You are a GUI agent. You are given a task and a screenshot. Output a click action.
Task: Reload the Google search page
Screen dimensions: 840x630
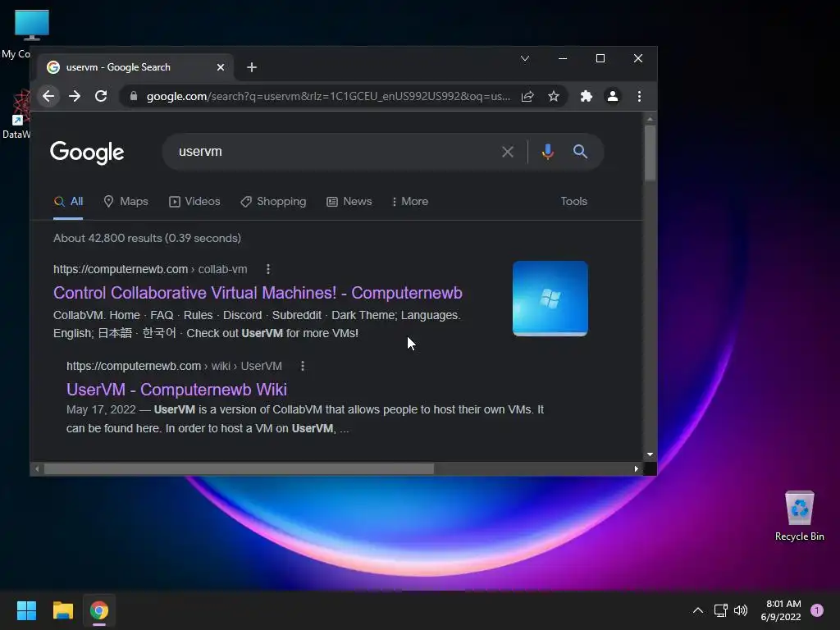point(101,97)
